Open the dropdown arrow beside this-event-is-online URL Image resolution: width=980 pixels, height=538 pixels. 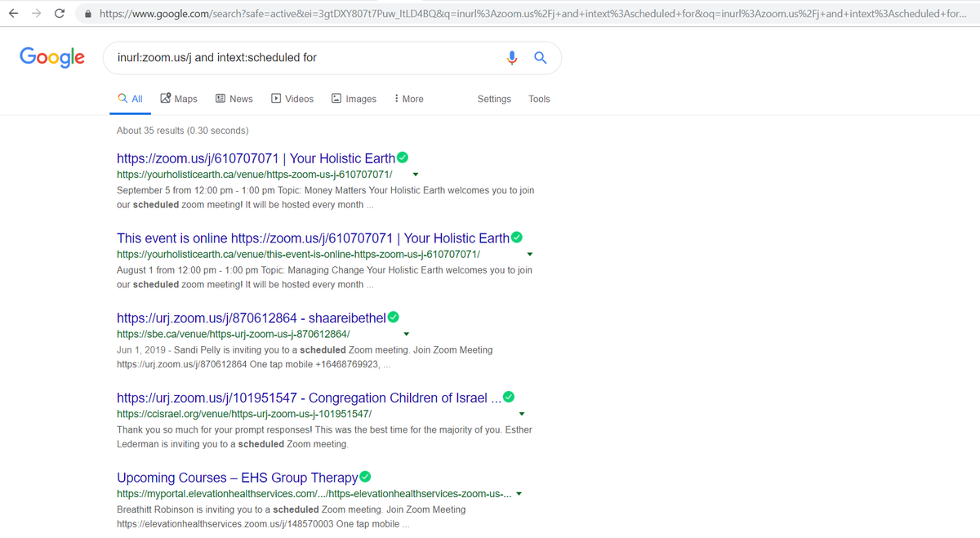point(530,254)
